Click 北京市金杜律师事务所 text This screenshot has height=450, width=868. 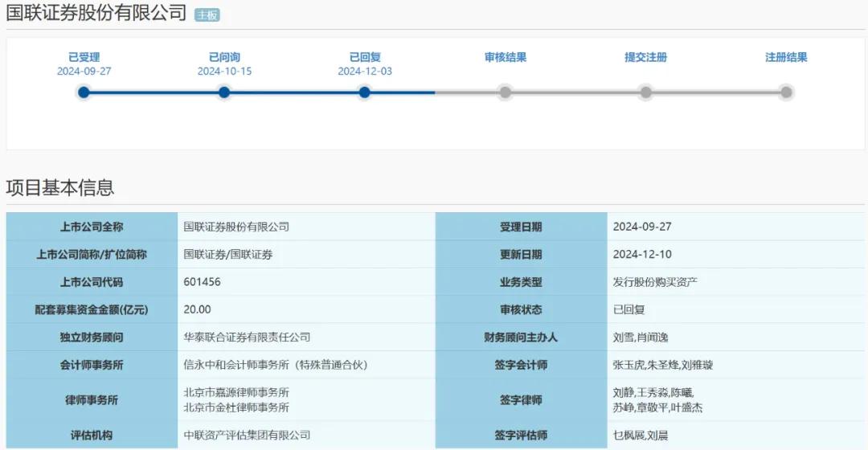tap(236, 408)
